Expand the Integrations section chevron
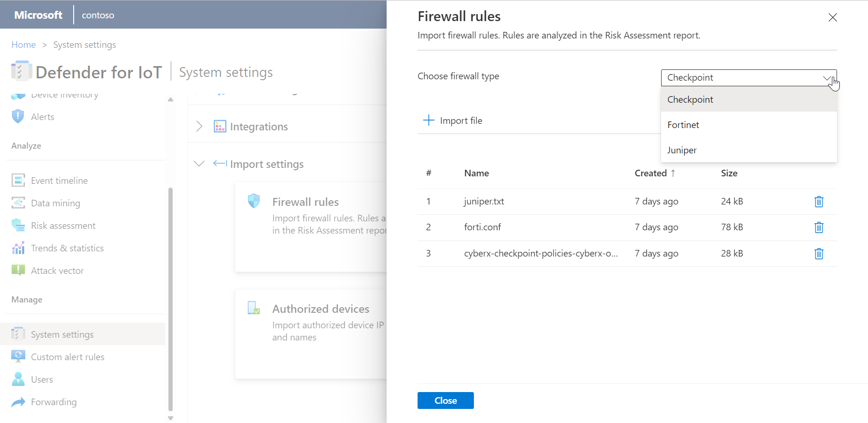The width and height of the screenshot is (868, 423). [x=199, y=126]
